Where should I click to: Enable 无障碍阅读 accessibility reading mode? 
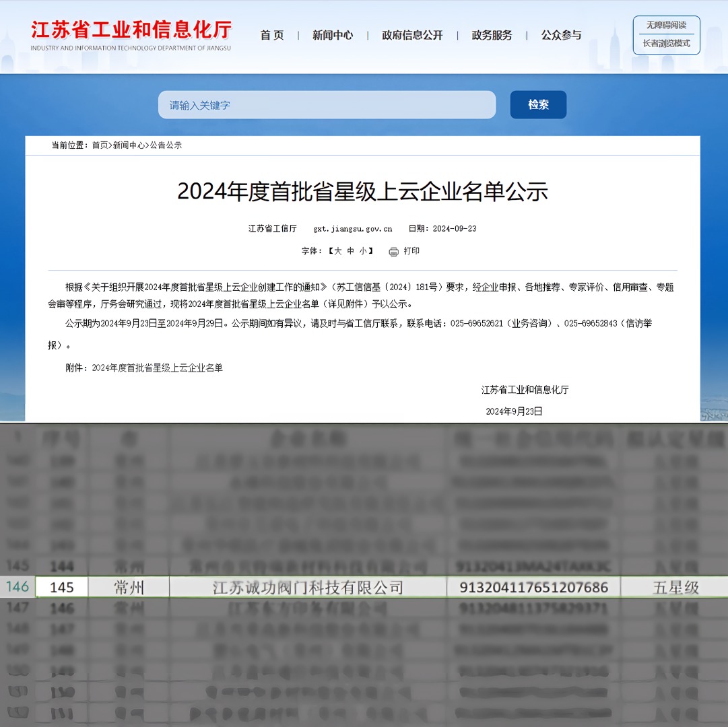(666, 26)
